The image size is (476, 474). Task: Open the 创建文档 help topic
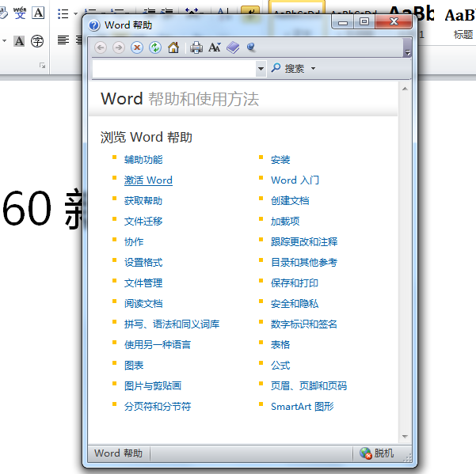pos(290,201)
